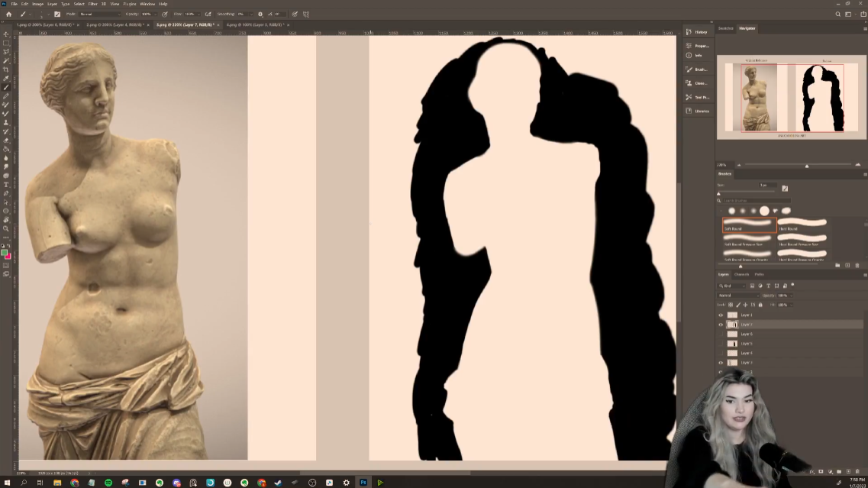868x488 pixels.
Task: Toggle pressure for opacity icon
Action: 164,14
